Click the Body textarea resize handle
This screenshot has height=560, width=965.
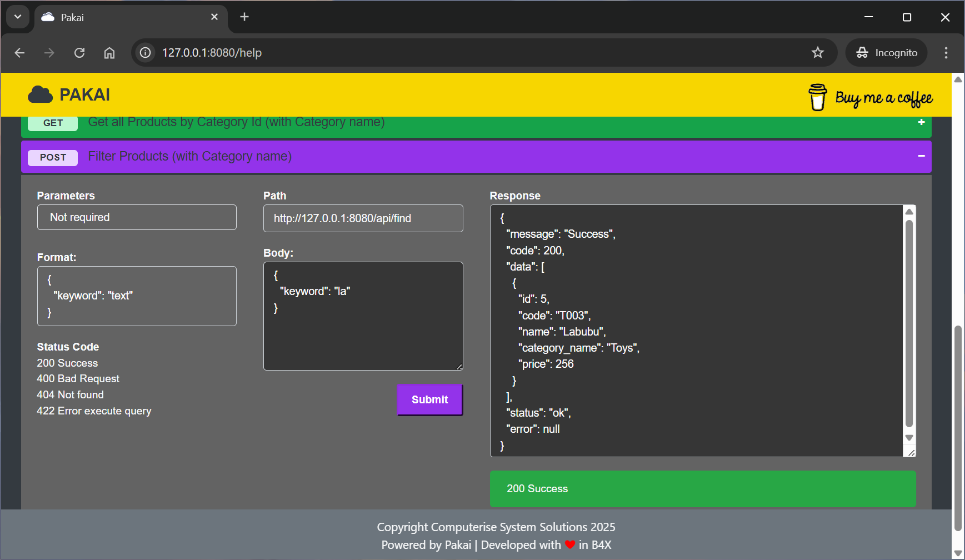(459, 366)
